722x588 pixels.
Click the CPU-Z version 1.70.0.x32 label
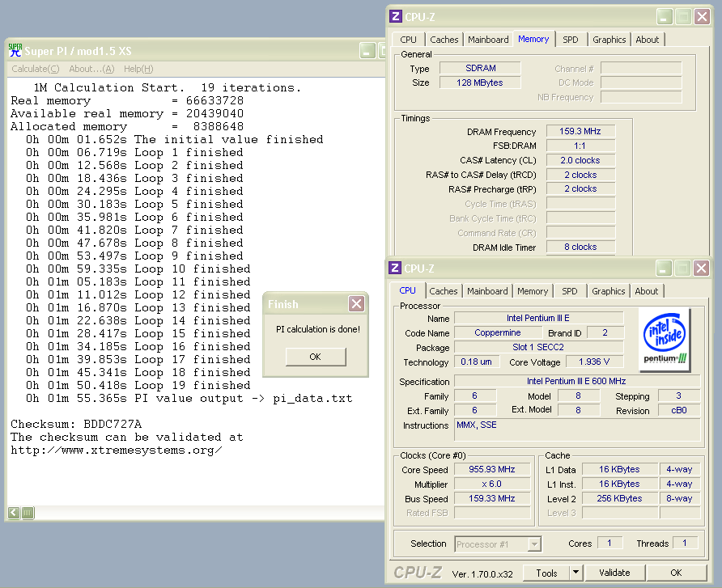click(x=482, y=573)
